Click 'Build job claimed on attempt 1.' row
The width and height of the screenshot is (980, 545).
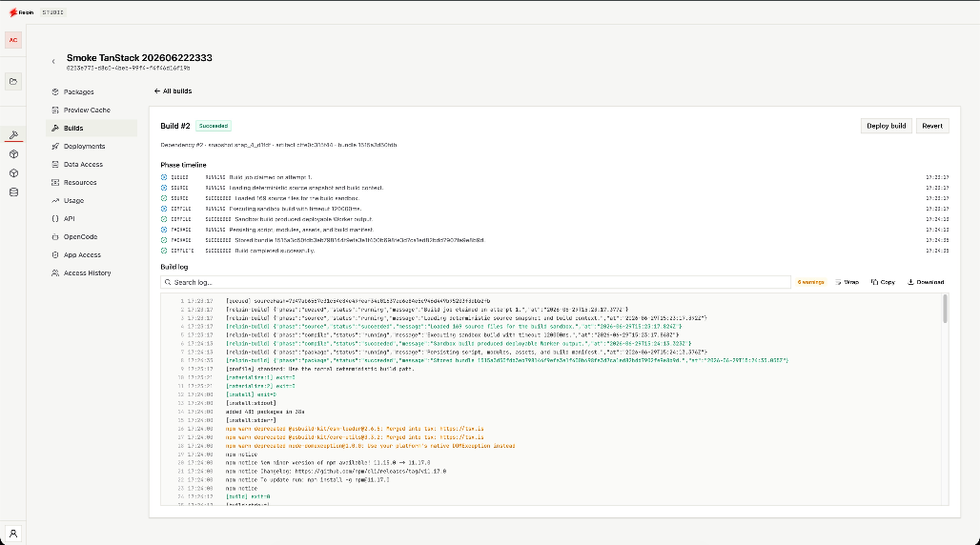click(555, 177)
